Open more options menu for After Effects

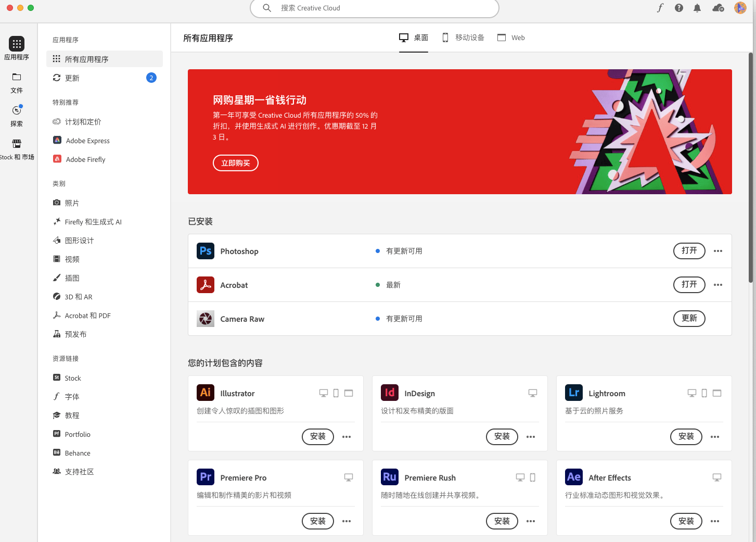point(715,521)
